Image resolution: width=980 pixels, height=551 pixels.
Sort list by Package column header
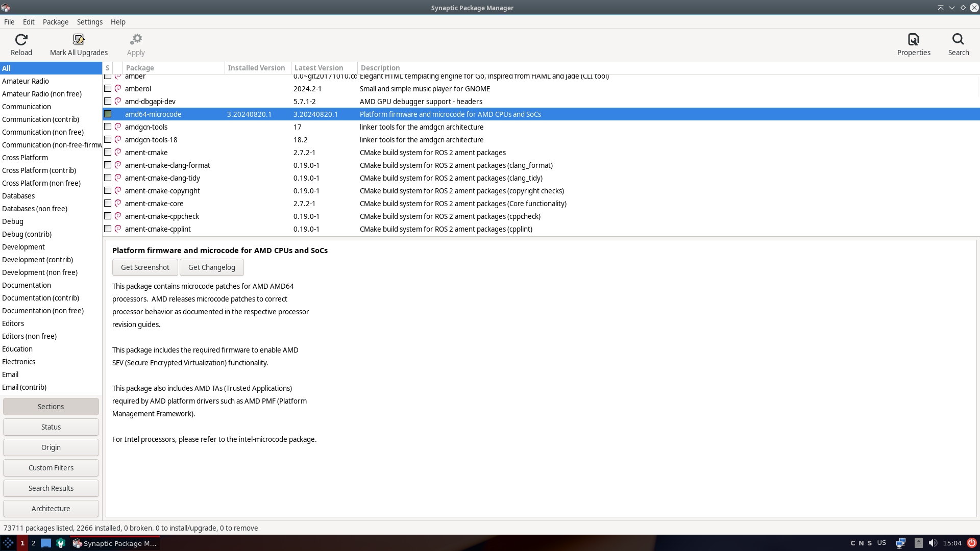174,68
